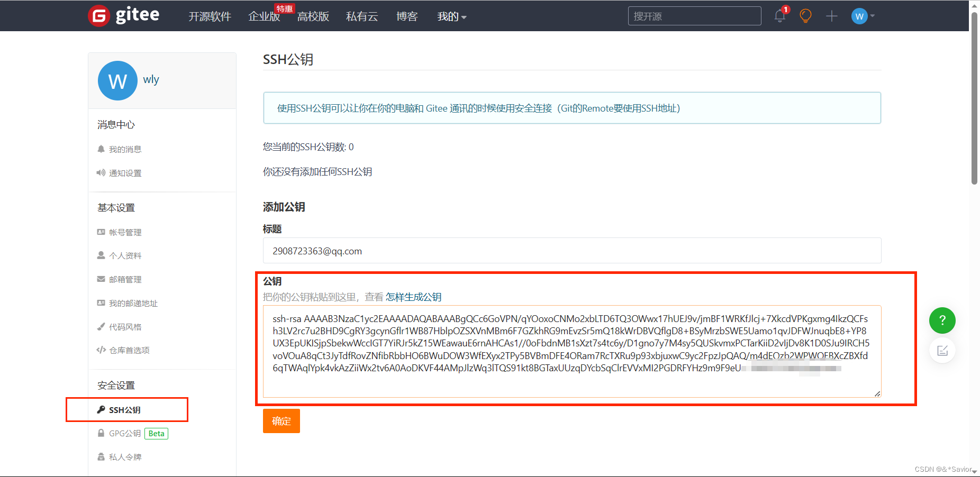
Task: Click the 基本设置 section heading
Action: click(x=116, y=208)
